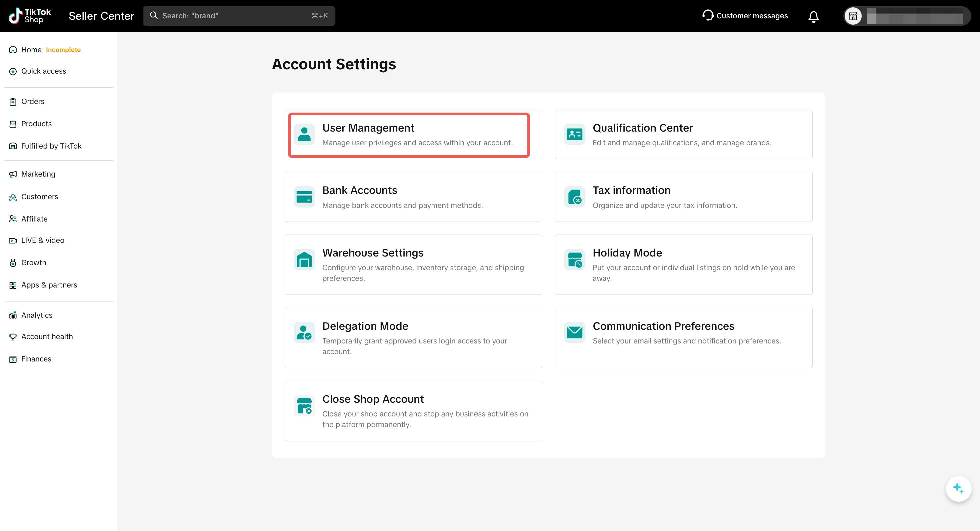This screenshot has width=980, height=531.
Task: Open the Orders menu in sidebar
Action: click(x=33, y=102)
